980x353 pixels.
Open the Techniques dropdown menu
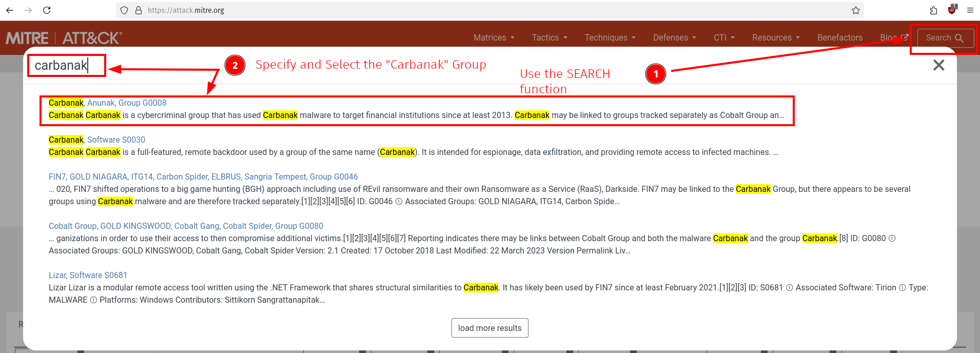[610, 37]
